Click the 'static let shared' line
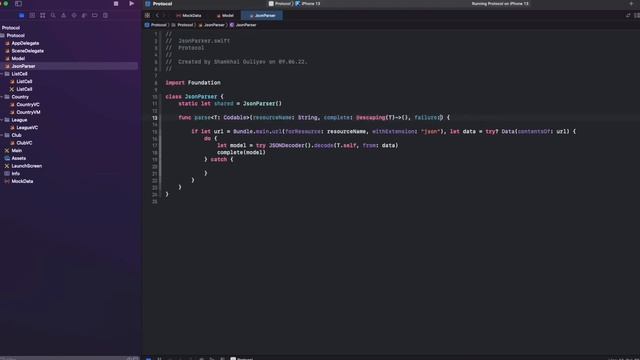 pyautogui.click(x=230, y=104)
